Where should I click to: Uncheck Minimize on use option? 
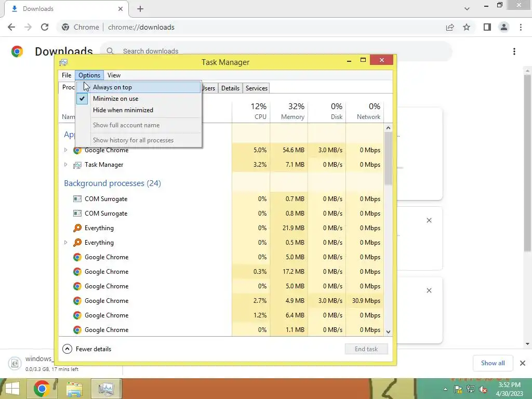(x=138, y=99)
